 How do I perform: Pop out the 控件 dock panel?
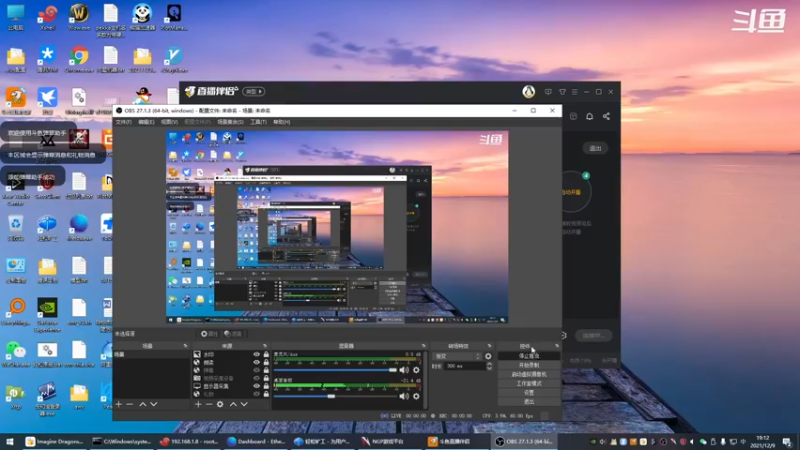557,346
